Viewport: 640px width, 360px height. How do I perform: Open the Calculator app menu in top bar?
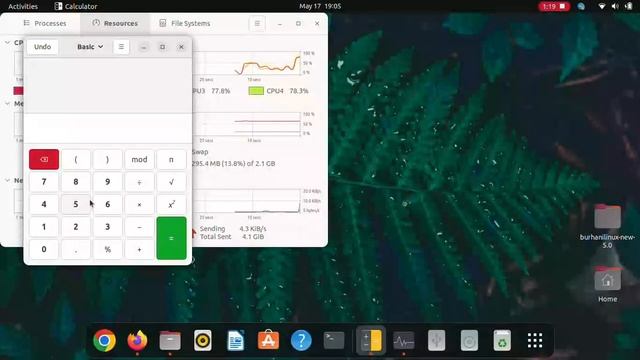(x=76, y=6)
